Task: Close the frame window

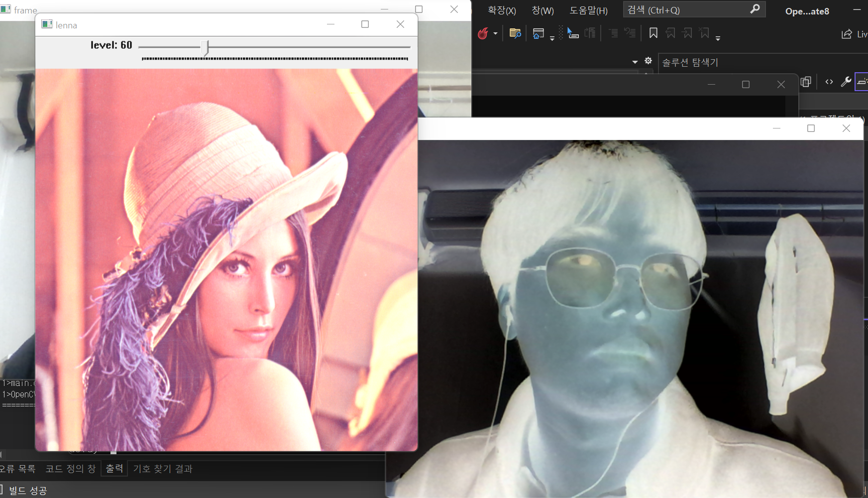Action: click(454, 9)
